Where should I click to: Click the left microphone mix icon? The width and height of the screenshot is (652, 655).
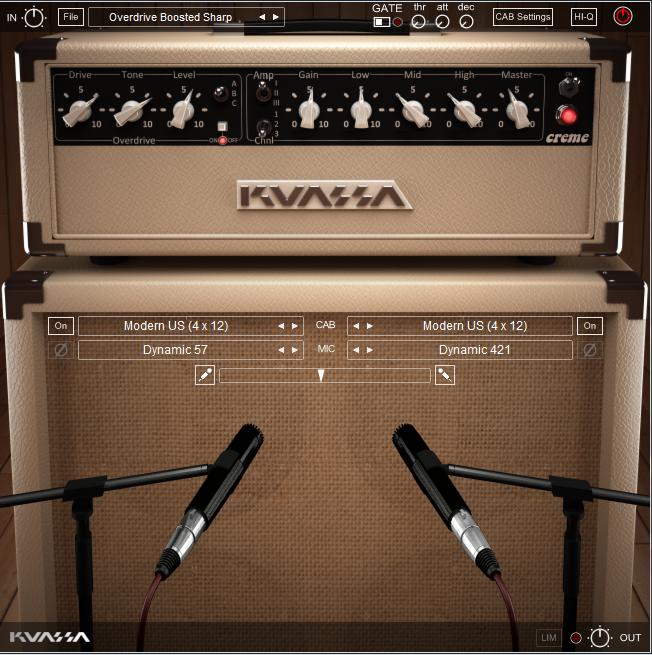tap(205, 375)
